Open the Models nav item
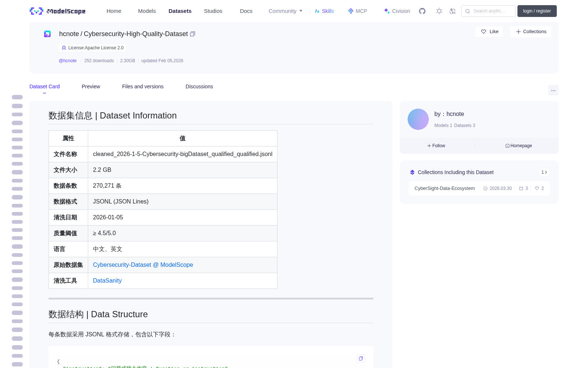 tap(147, 11)
